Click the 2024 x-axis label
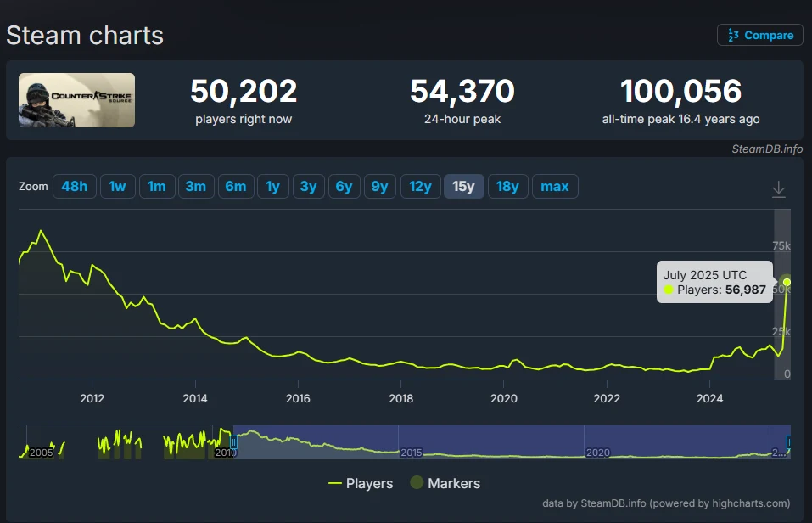The height and width of the screenshot is (523, 812). [x=709, y=398]
